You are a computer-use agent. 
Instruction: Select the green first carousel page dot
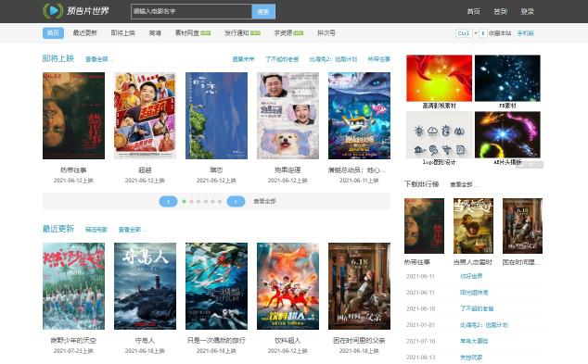coord(184,202)
